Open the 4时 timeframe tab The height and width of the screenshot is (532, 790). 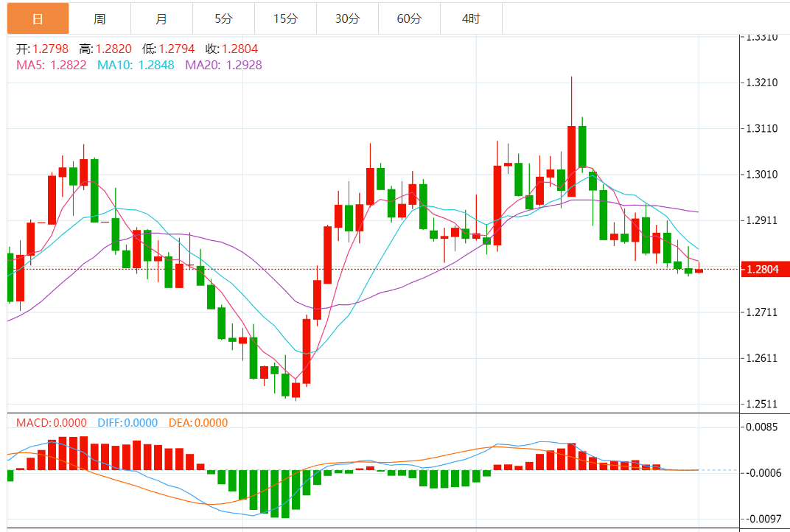[x=472, y=18]
